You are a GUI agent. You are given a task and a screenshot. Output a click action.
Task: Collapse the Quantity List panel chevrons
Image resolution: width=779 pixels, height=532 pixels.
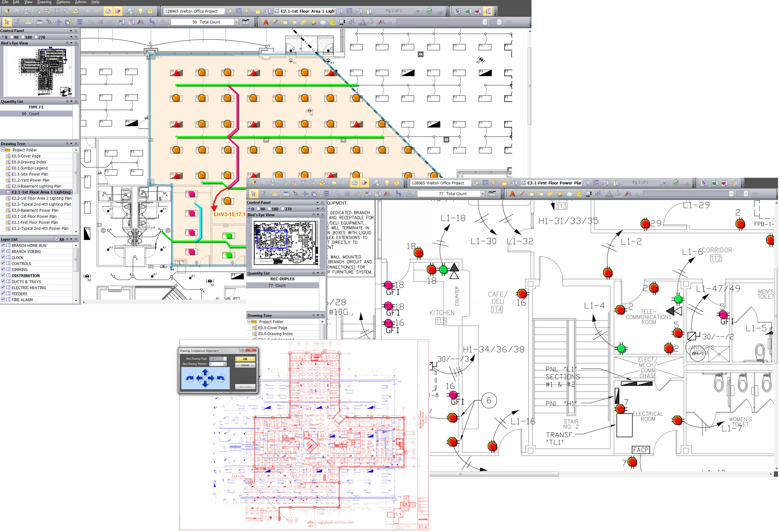(x=67, y=102)
